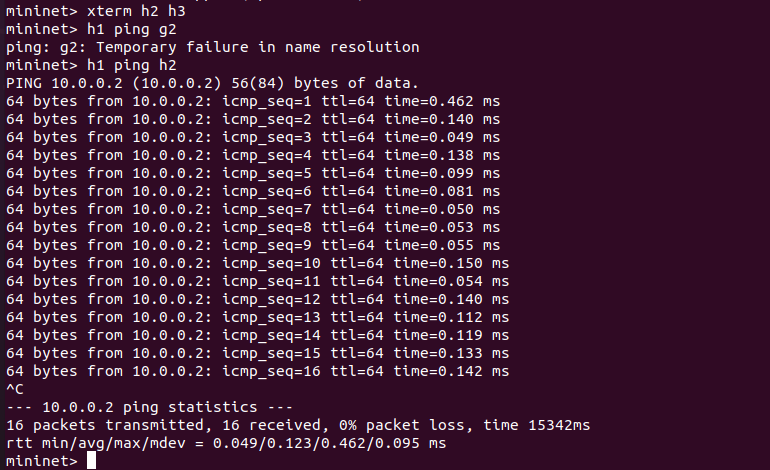This screenshot has height=470, width=770.
Task: Click the time=0.049 ms value
Action: click(442, 137)
